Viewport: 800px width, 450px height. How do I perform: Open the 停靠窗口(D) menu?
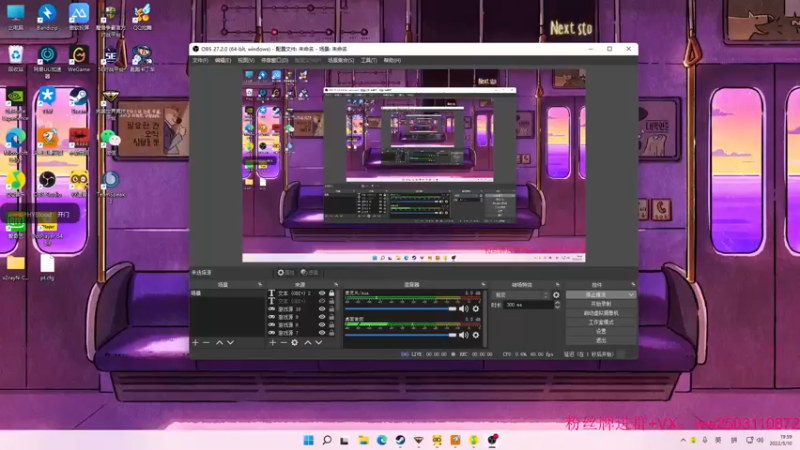[274, 60]
